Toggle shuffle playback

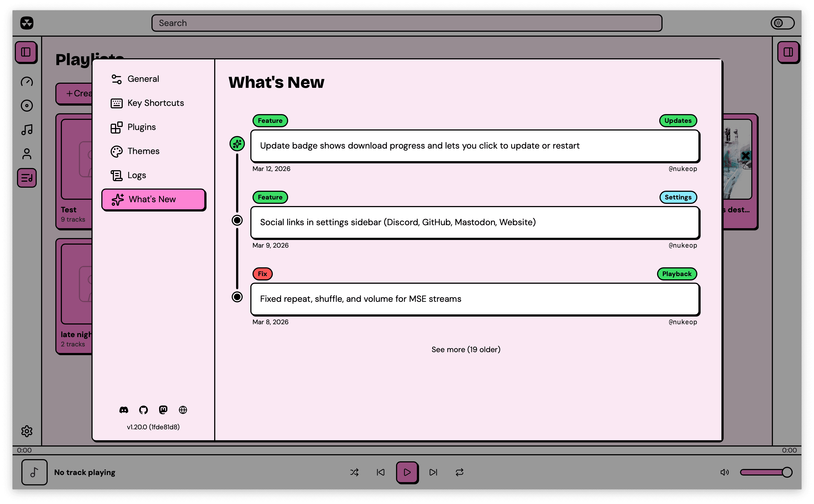point(354,472)
